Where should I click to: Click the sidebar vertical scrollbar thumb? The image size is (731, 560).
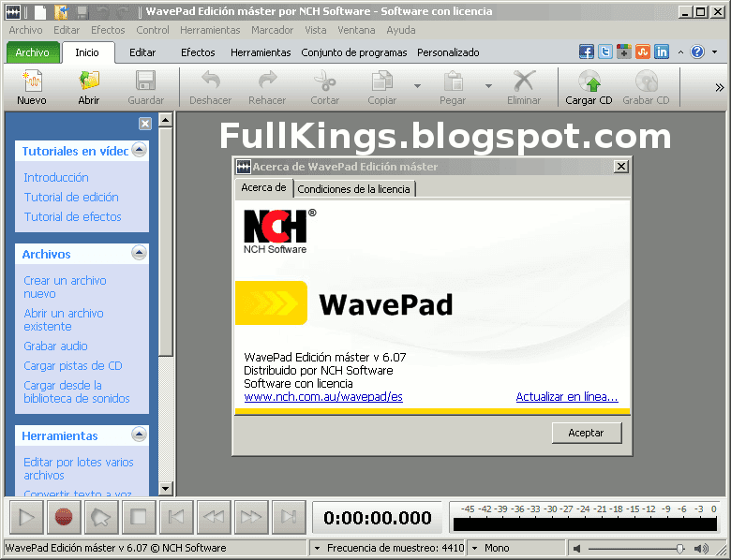pyautogui.click(x=166, y=242)
